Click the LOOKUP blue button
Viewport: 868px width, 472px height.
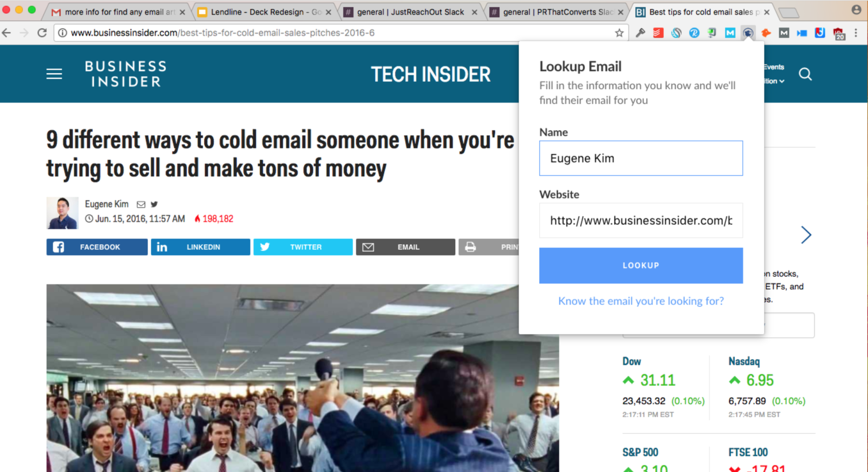click(x=640, y=265)
